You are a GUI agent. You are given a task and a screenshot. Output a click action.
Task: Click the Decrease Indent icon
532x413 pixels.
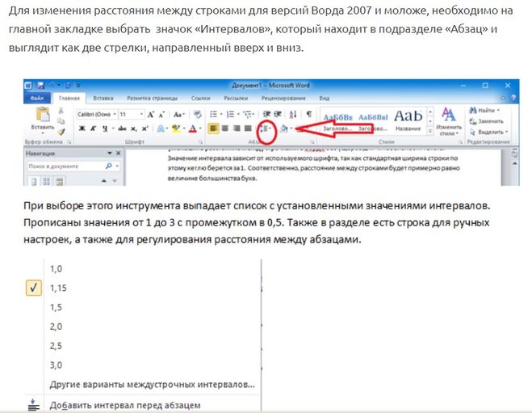(x=267, y=114)
